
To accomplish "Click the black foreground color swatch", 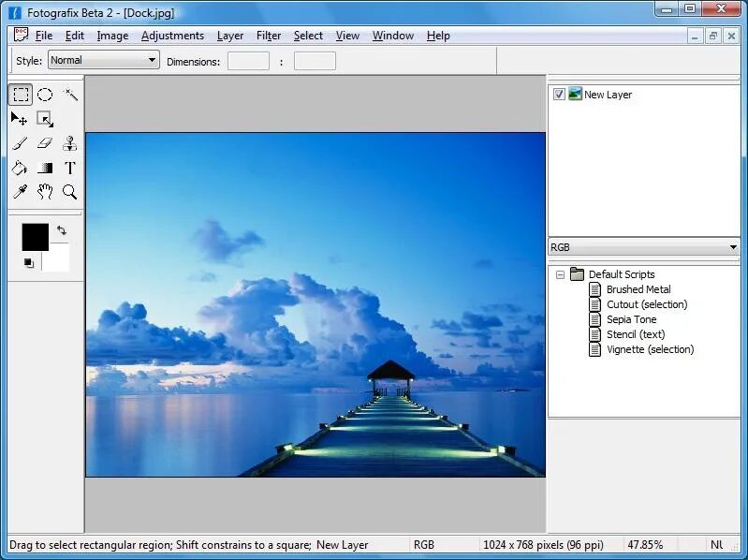I will [x=36, y=237].
